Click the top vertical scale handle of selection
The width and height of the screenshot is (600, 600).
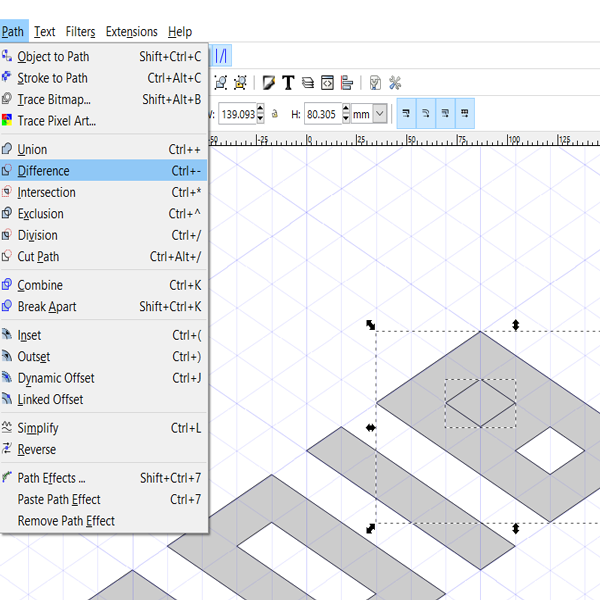516,325
